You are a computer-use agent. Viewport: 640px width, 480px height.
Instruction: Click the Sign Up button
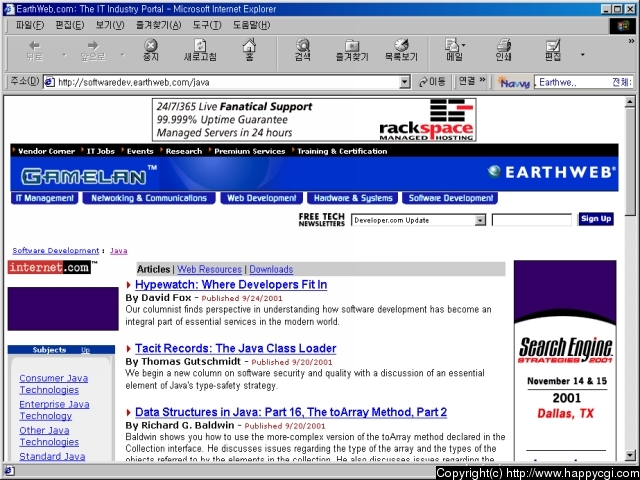click(x=596, y=219)
